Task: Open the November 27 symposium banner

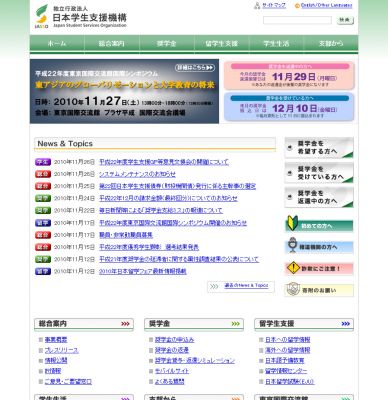Action: [124, 91]
